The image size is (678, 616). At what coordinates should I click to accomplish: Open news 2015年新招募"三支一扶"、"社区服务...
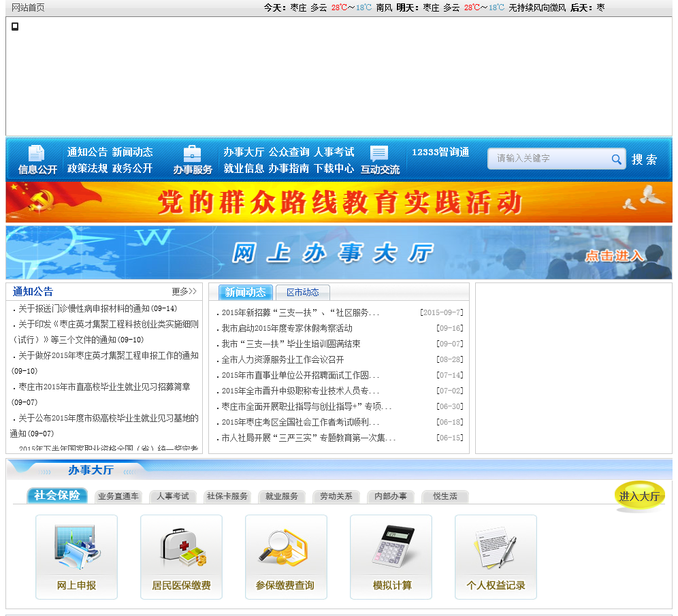[300, 312]
